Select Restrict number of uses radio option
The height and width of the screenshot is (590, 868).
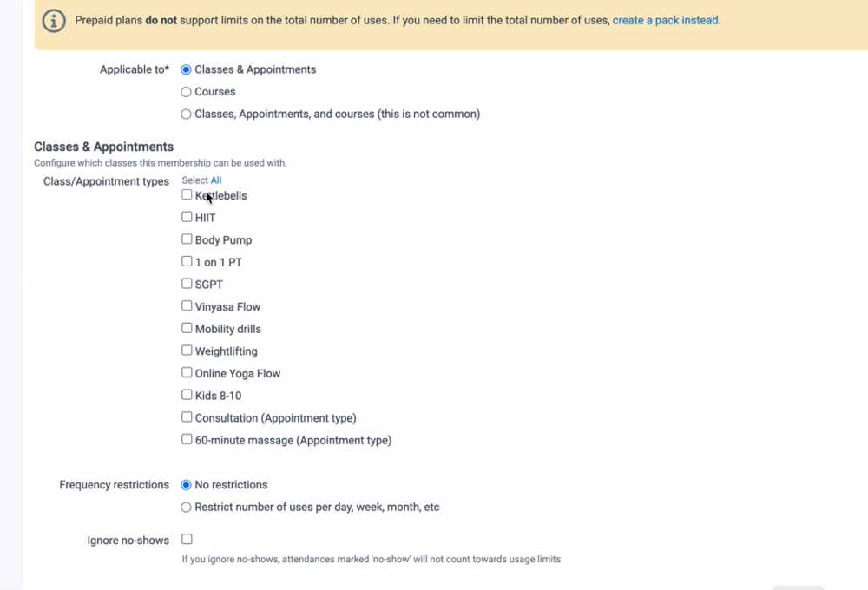[186, 508]
